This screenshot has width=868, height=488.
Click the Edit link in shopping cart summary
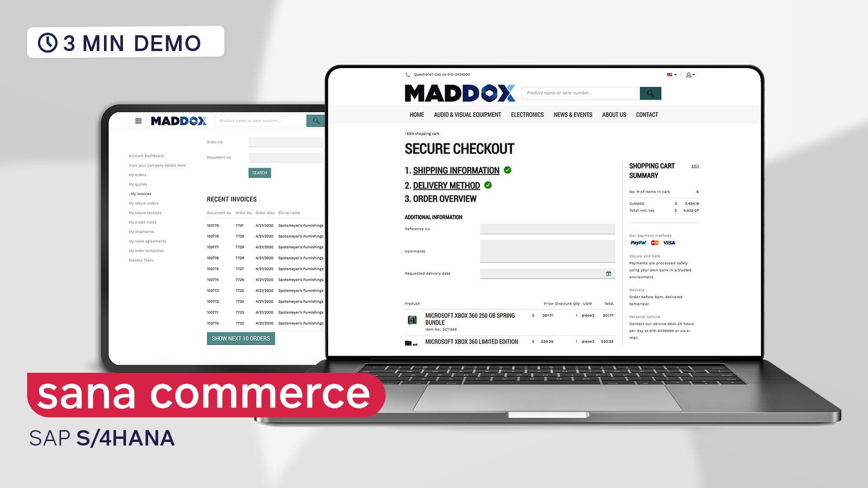tap(694, 166)
